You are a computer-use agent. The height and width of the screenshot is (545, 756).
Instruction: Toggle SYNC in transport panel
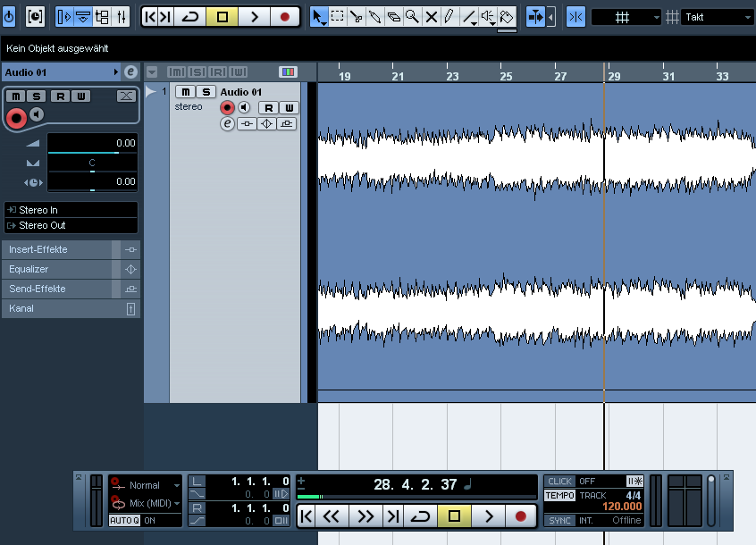[559, 520]
